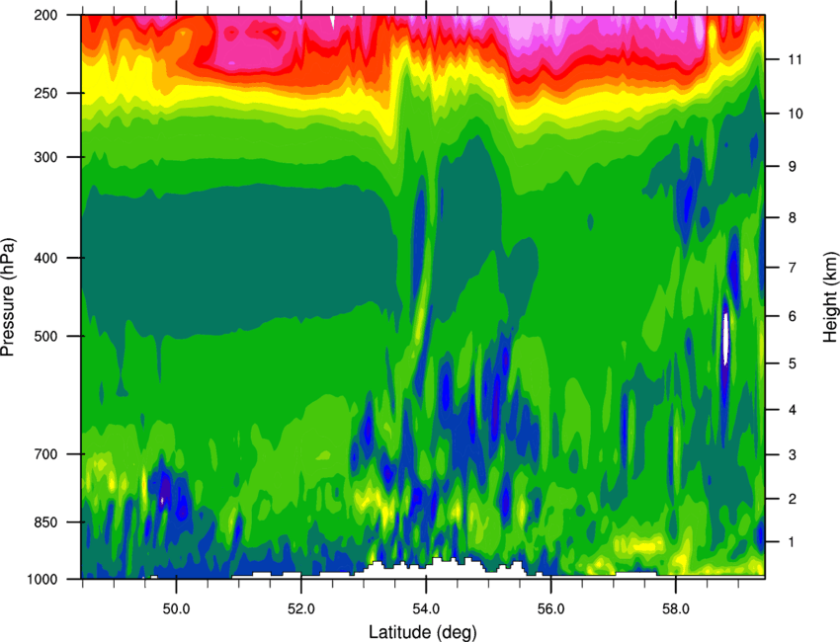Click the 2 km height label

(x=792, y=499)
